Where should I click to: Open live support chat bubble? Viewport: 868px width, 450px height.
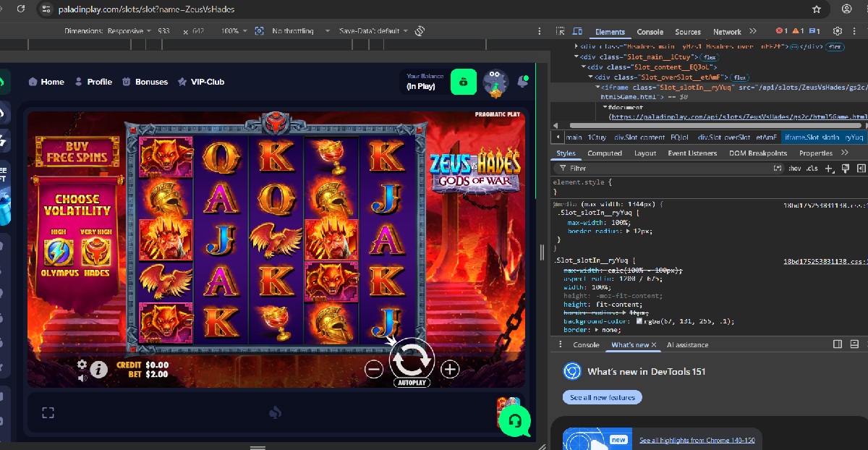pos(515,421)
